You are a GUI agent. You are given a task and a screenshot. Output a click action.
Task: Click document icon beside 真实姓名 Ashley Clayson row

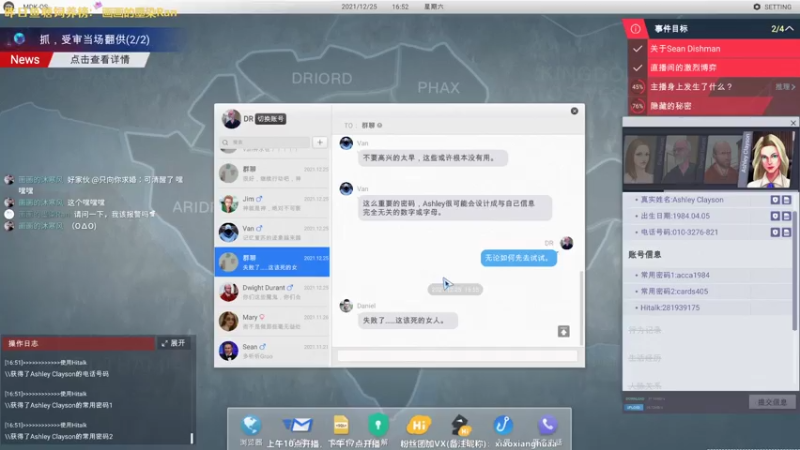point(786,200)
